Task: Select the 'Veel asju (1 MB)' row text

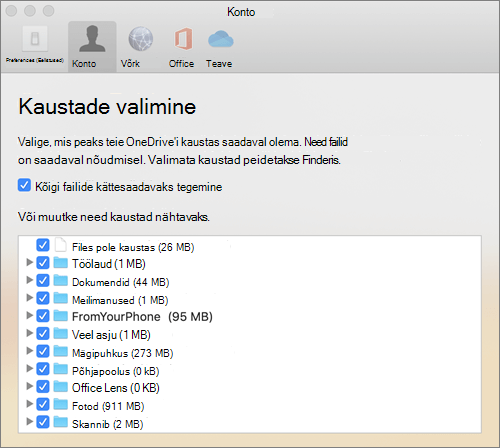Action: (111, 335)
